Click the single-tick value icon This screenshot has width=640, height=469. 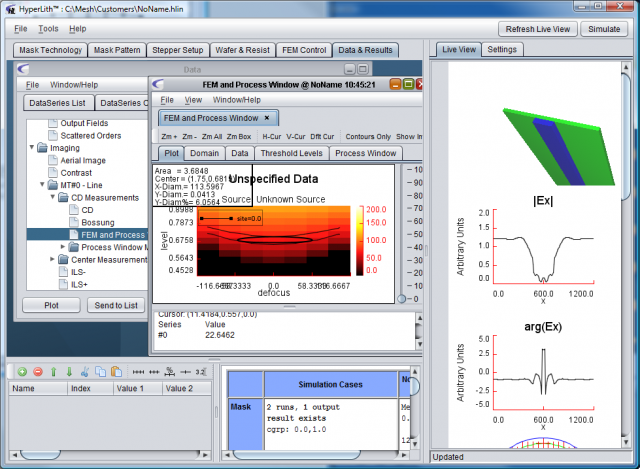tap(185, 372)
